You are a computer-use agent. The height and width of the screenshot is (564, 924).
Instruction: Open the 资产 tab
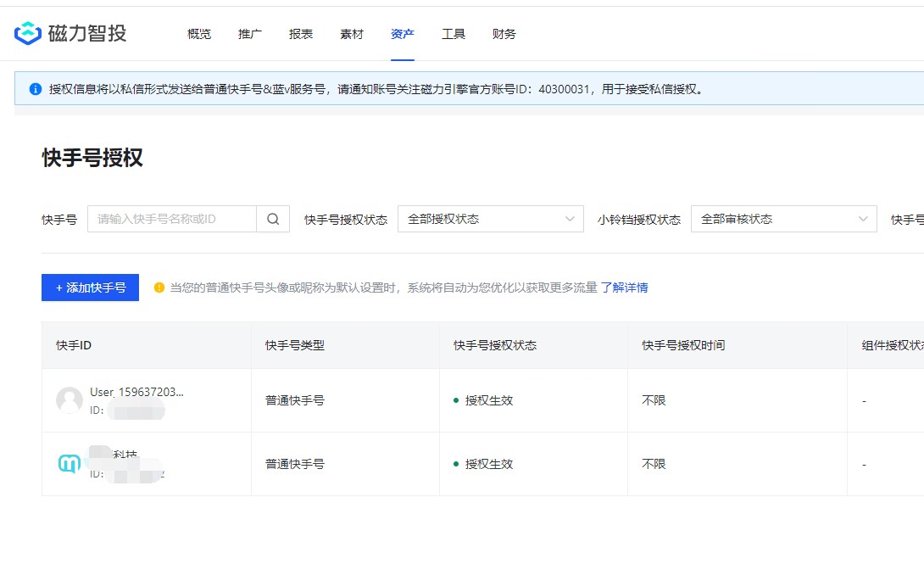tap(403, 34)
